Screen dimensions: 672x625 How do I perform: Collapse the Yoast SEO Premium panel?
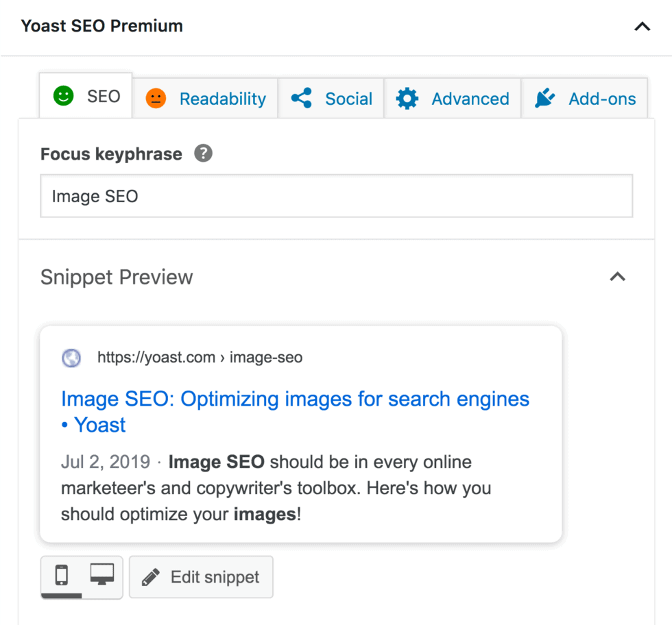click(x=642, y=27)
